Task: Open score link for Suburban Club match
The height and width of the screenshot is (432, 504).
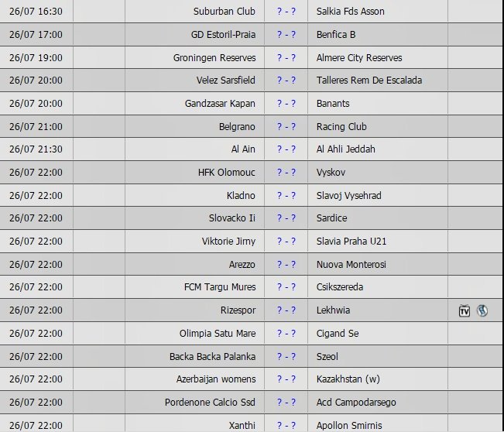Action: pos(286,12)
